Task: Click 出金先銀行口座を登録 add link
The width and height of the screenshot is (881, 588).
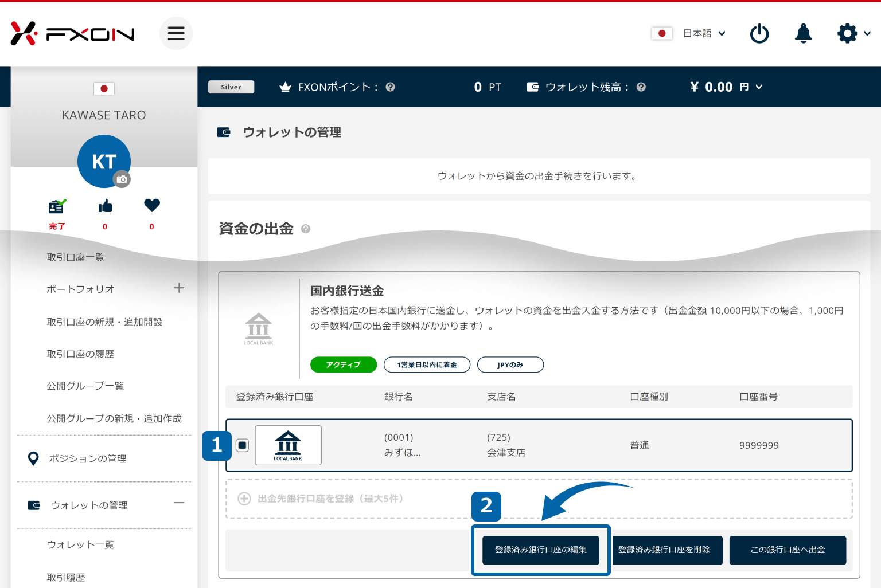Action: [x=330, y=499]
